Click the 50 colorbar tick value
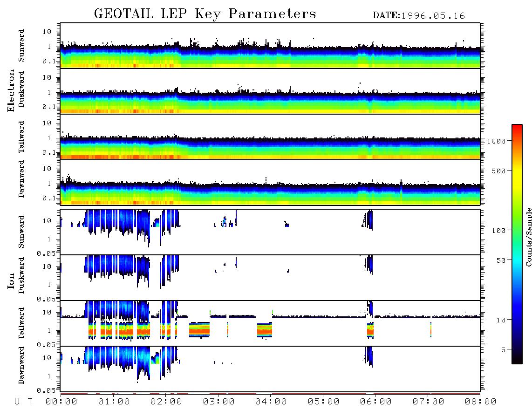Image resolution: width=532 pixels, height=410 pixels. 501,260
